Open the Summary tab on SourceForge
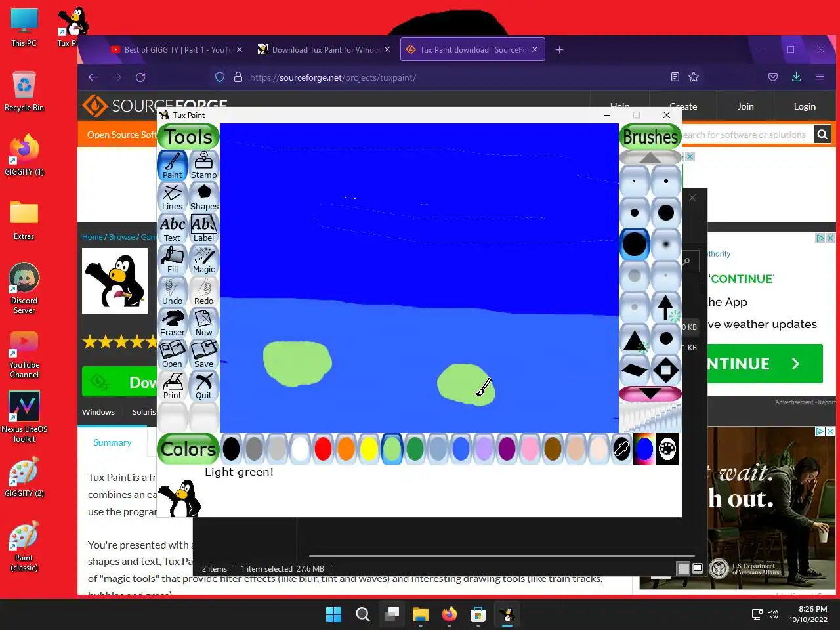840x630 pixels. [x=112, y=443]
